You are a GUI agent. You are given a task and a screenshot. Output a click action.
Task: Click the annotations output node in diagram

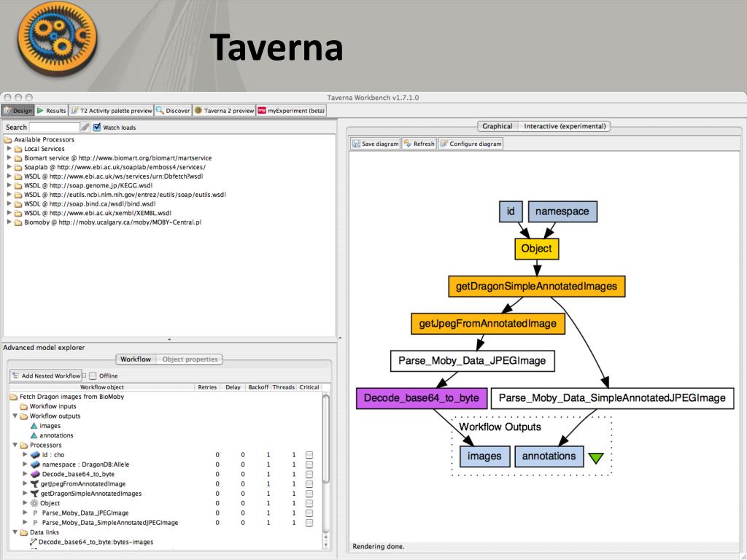coord(549,456)
